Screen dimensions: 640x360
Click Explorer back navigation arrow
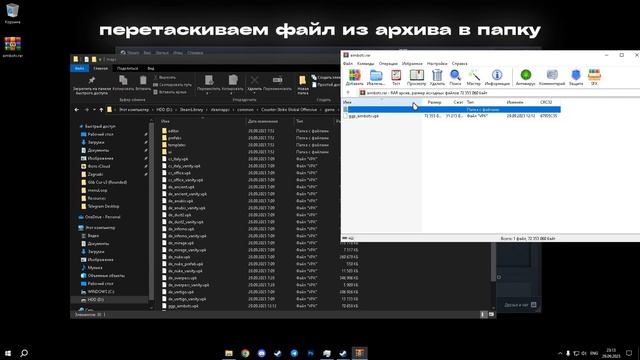tap(77, 110)
